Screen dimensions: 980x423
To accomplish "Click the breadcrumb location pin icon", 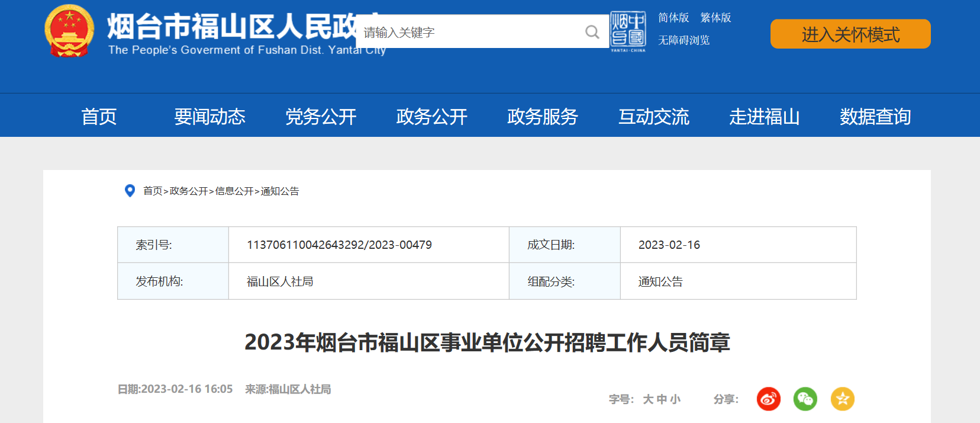I will click(130, 191).
